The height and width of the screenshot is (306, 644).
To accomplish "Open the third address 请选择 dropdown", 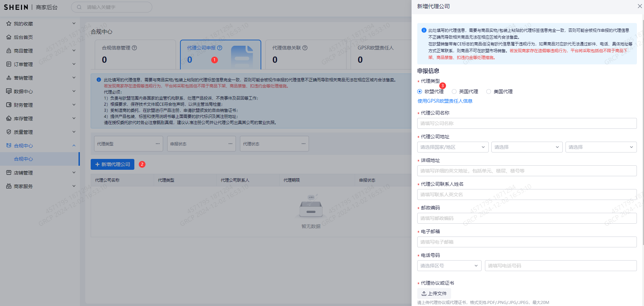I will 601,147.
